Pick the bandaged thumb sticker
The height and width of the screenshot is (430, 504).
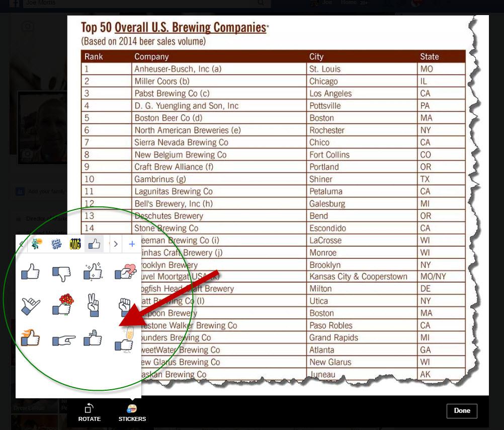(93, 338)
